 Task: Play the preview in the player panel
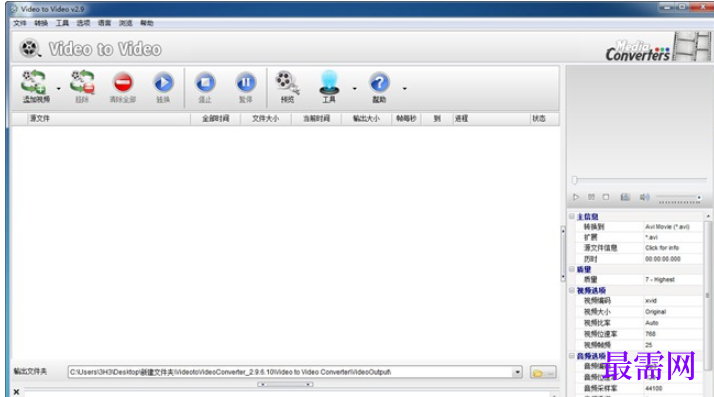[576, 197]
